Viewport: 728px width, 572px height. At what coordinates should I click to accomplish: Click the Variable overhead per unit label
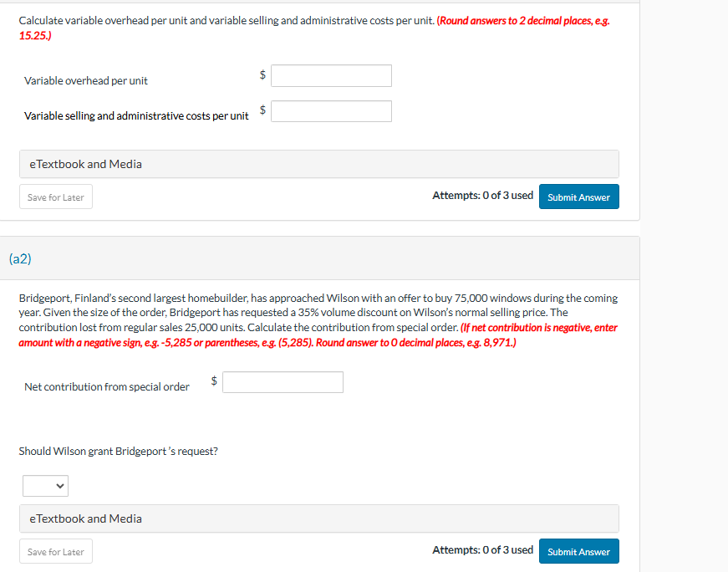coord(86,81)
